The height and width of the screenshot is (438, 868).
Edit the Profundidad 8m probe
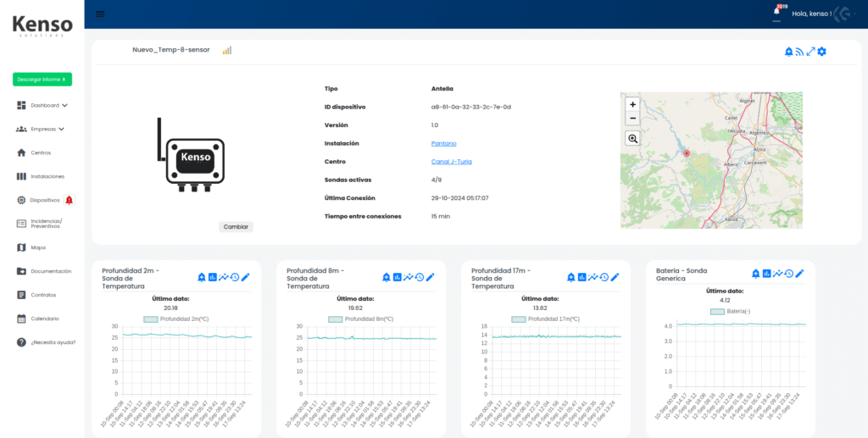point(431,277)
